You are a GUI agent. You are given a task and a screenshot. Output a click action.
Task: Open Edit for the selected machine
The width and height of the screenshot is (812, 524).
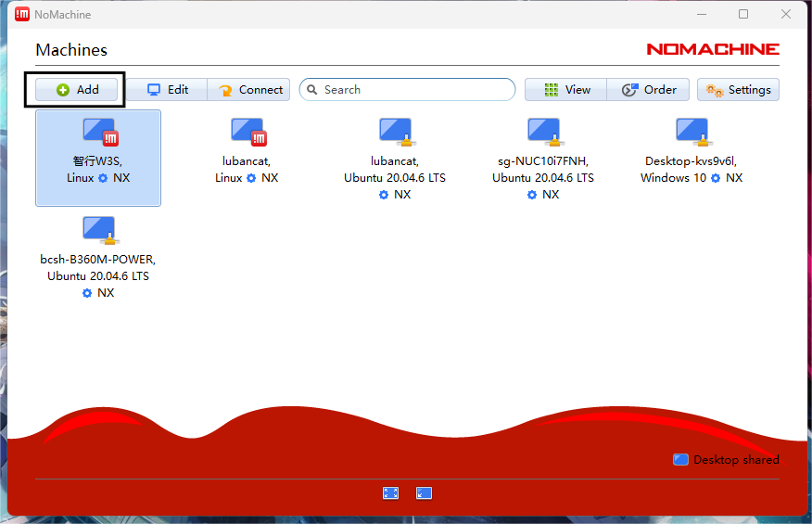point(167,90)
